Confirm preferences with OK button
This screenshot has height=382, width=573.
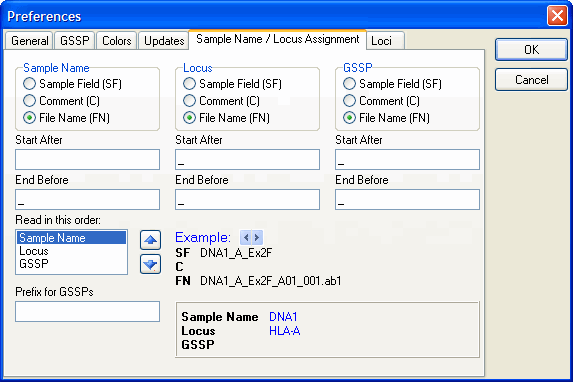(531, 49)
